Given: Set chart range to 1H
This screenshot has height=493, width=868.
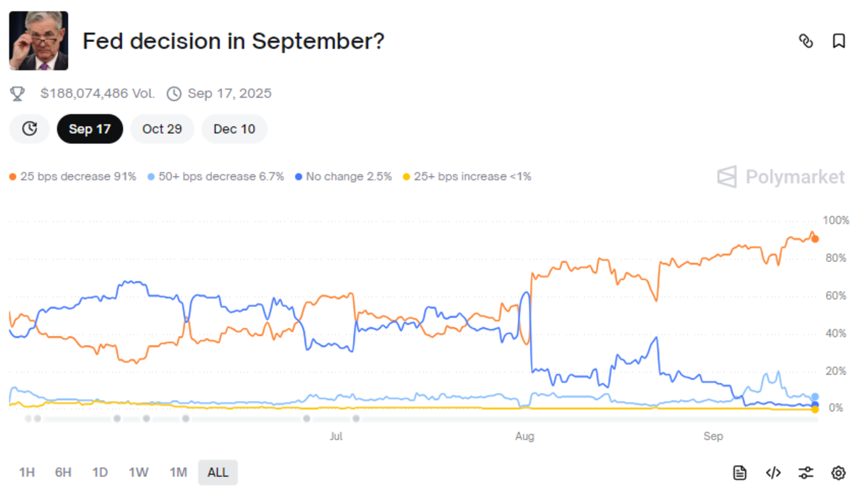Looking at the screenshot, I should tap(27, 473).
